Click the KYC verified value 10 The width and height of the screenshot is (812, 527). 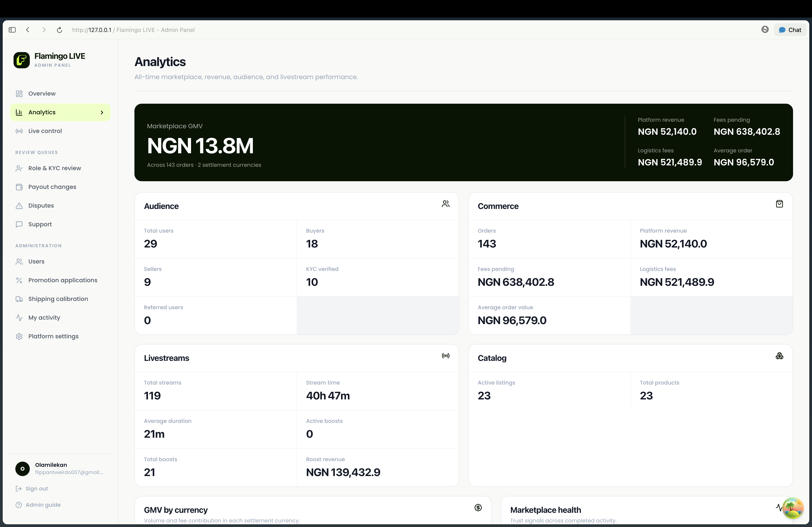coord(312,283)
